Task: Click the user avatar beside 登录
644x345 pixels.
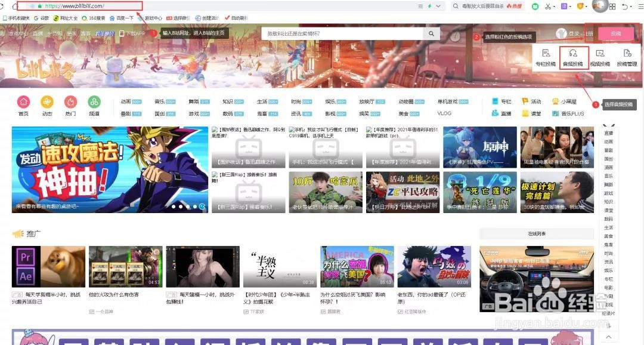Action: (561, 33)
